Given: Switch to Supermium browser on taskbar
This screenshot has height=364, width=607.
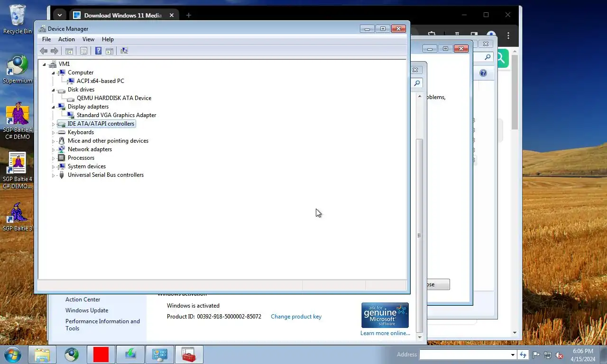Looking at the screenshot, I should tap(72, 355).
